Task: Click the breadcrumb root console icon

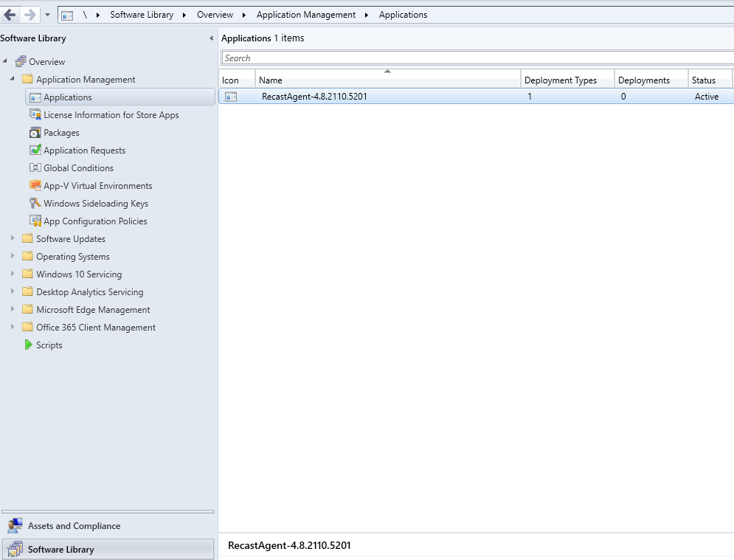Action: pyautogui.click(x=67, y=15)
